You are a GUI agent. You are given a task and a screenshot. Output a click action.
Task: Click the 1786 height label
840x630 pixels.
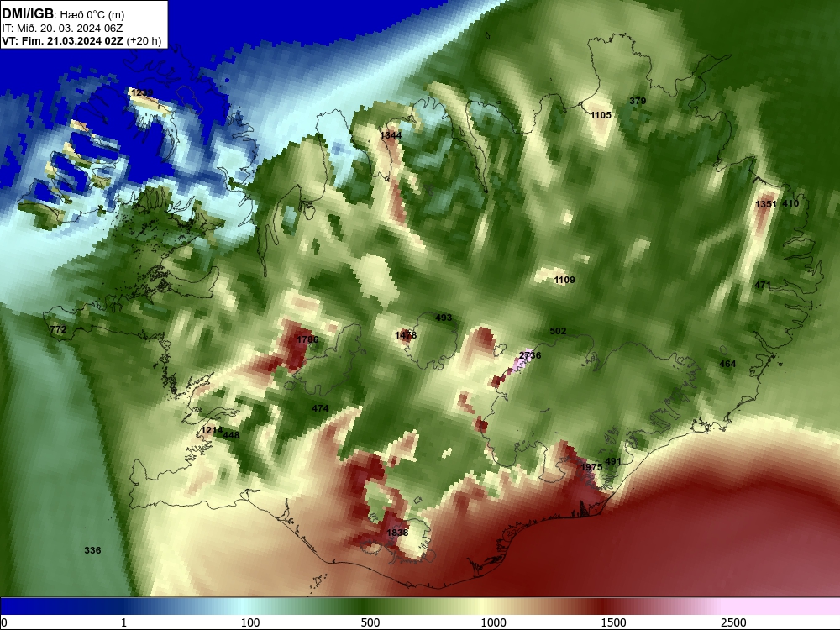[x=307, y=339]
